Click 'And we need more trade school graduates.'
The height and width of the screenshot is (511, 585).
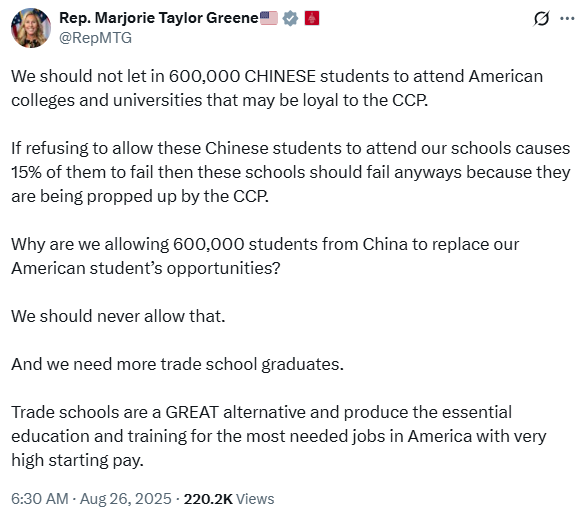177,364
